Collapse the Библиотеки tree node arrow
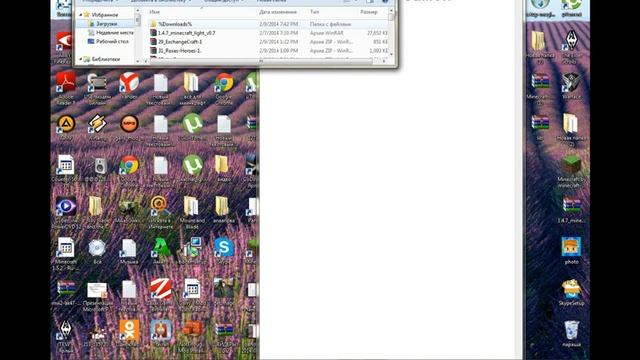Viewport: 640px width, 360px height. [80, 59]
